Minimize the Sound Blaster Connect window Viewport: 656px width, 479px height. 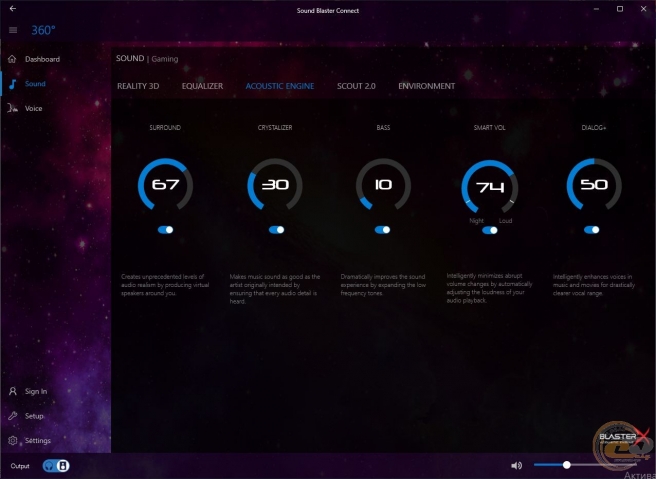[597, 9]
